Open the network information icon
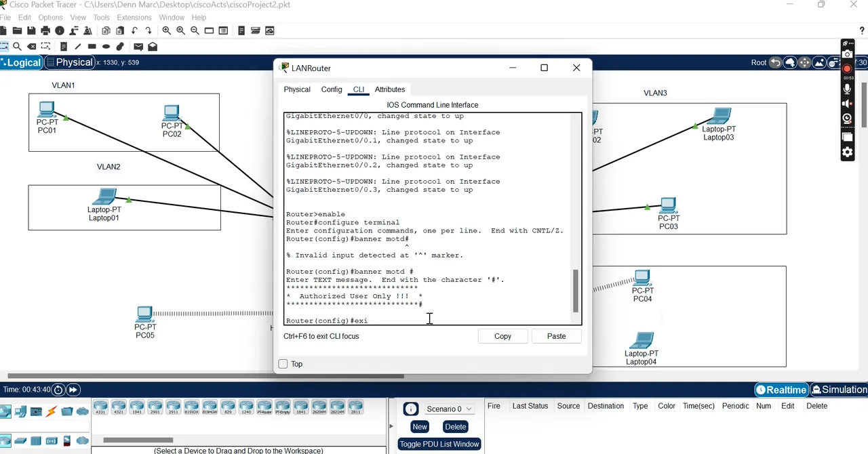The height and width of the screenshot is (454, 868). (60, 30)
